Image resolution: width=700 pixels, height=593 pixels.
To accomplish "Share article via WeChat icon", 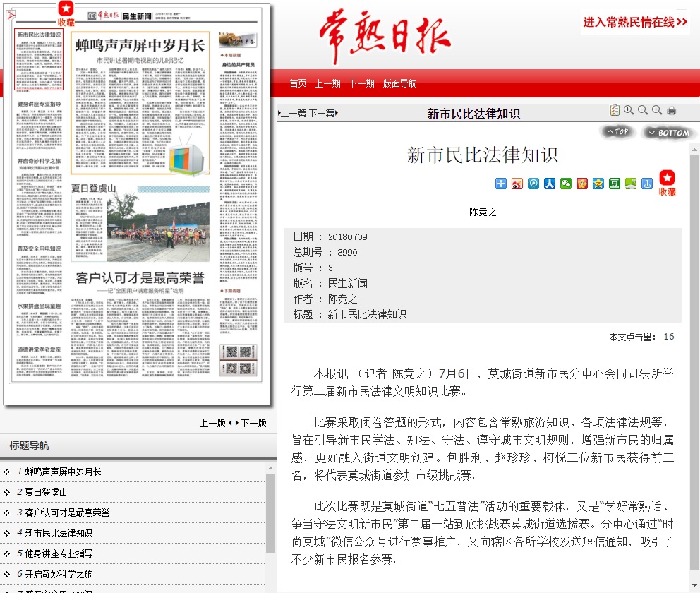I will pyautogui.click(x=566, y=184).
